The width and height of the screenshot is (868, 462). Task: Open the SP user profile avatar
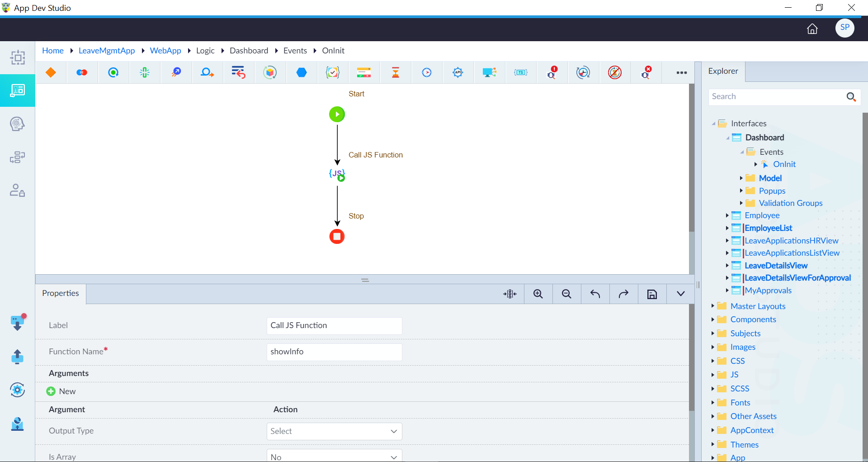click(x=844, y=28)
